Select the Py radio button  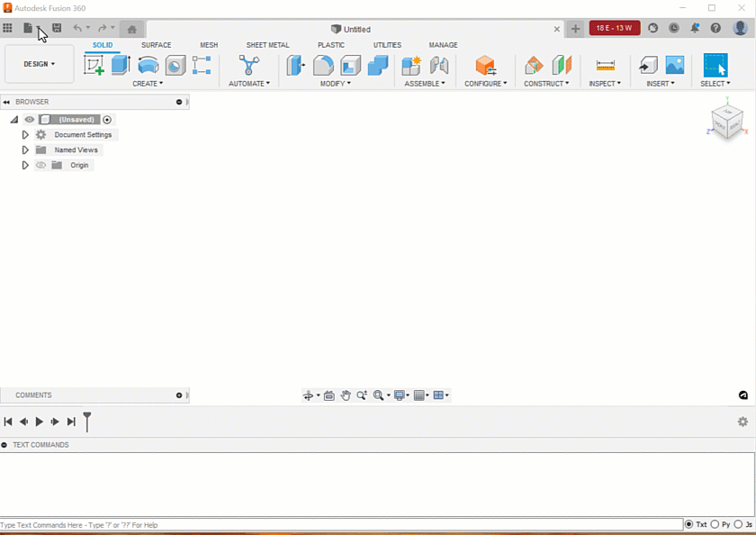[715, 524]
